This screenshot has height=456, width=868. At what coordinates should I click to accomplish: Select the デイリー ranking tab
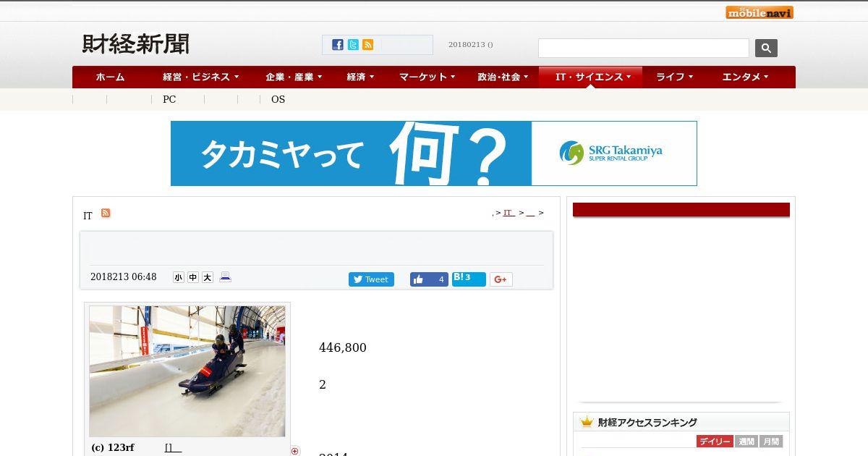point(715,442)
